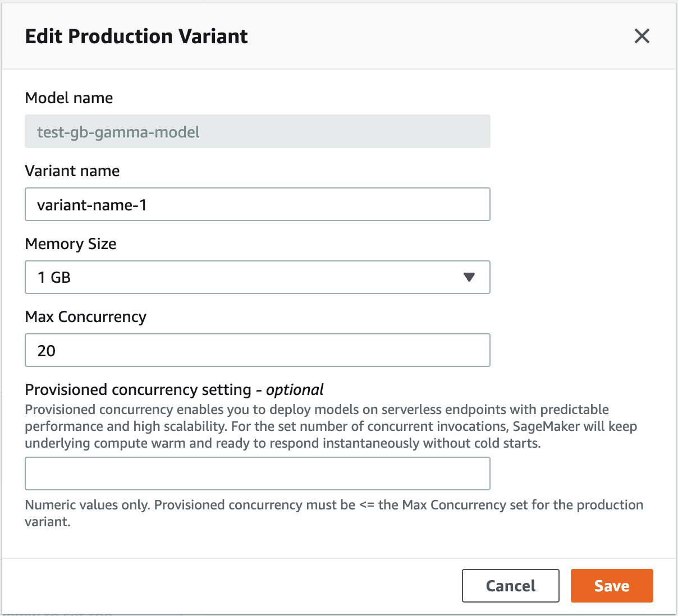Click the variant-name-1 text value
Viewport: 678px width, 616px height.
pos(91,205)
